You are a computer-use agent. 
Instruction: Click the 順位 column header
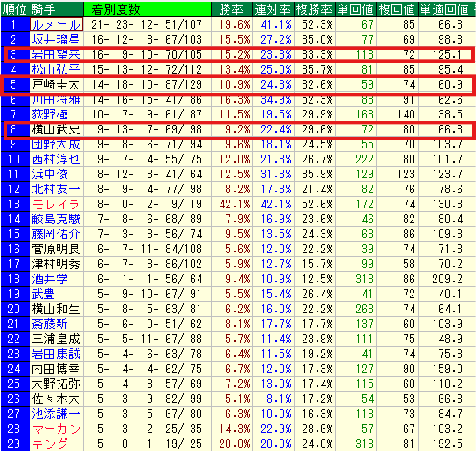point(15,9)
